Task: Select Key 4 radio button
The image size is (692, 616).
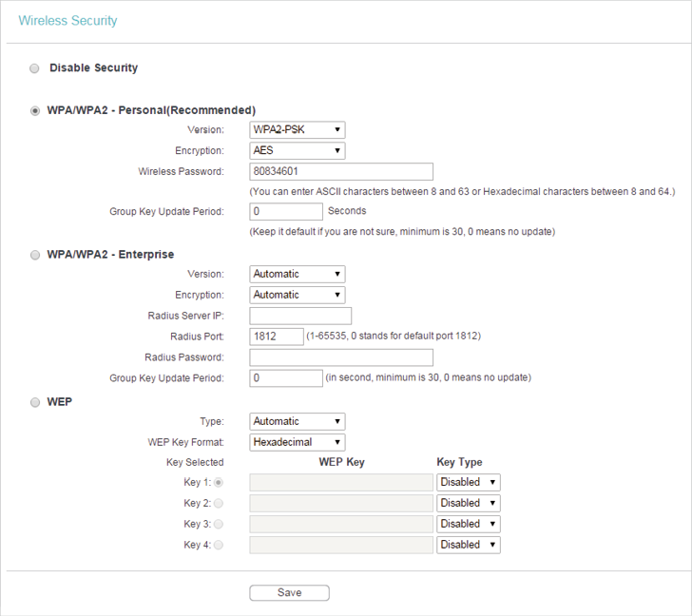Action: pos(219,545)
